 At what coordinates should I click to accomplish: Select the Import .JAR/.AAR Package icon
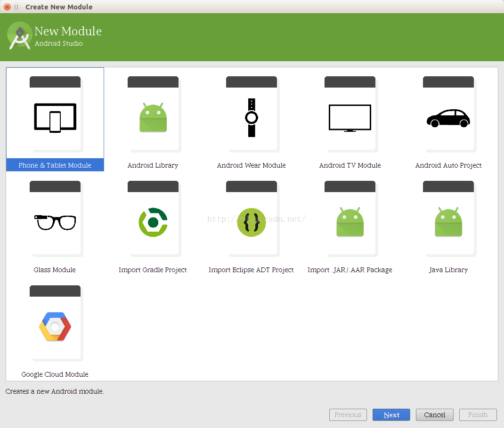pyautogui.click(x=350, y=222)
